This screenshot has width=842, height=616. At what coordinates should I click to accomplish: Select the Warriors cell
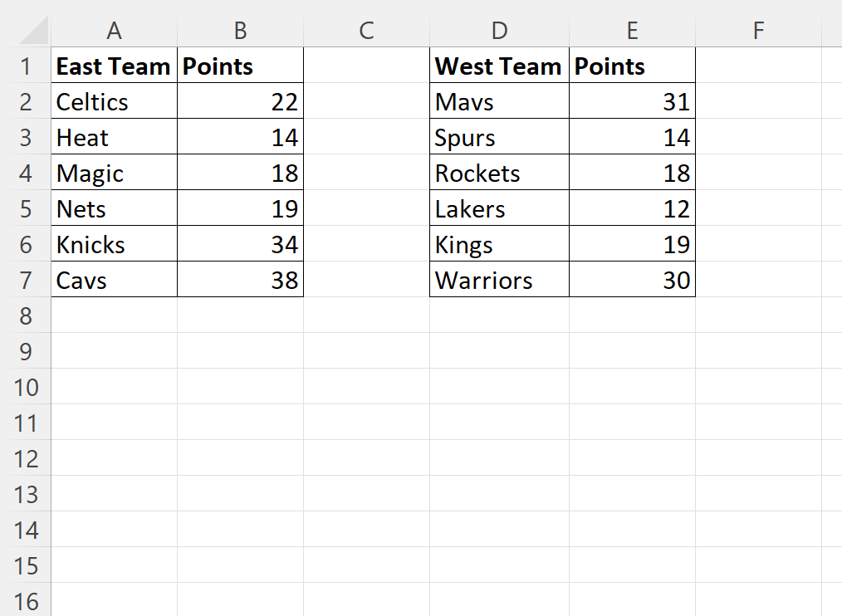(x=499, y=281)
